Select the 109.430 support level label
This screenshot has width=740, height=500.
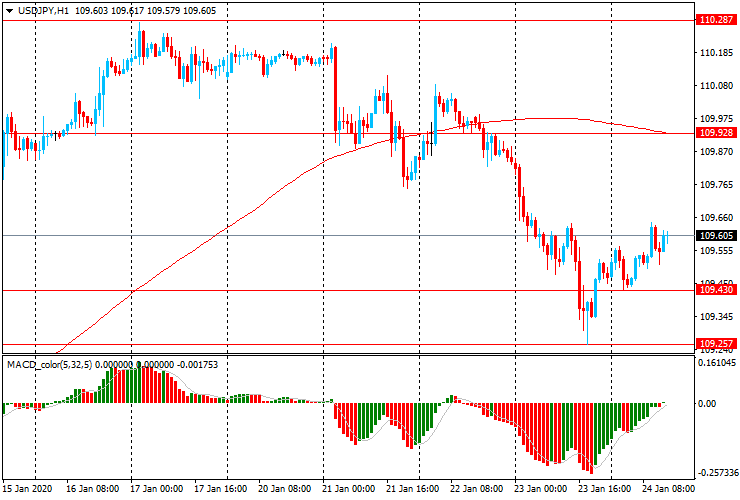tap(716, 289)
